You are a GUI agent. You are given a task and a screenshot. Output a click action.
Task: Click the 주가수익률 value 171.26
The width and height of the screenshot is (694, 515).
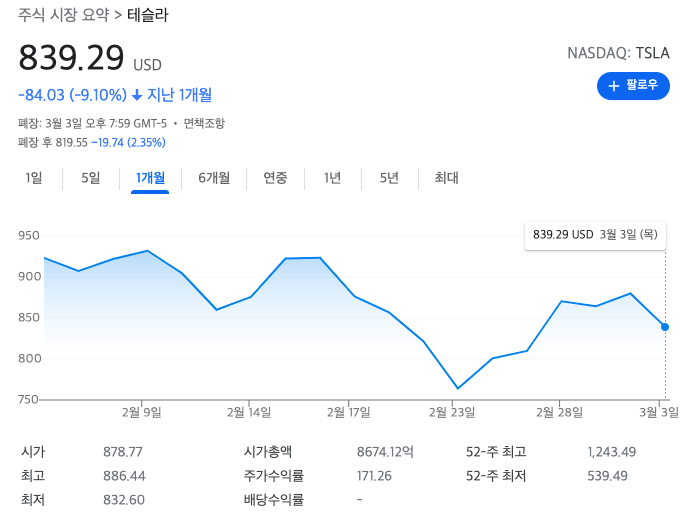pyautogui.click(x=374, y=476)
